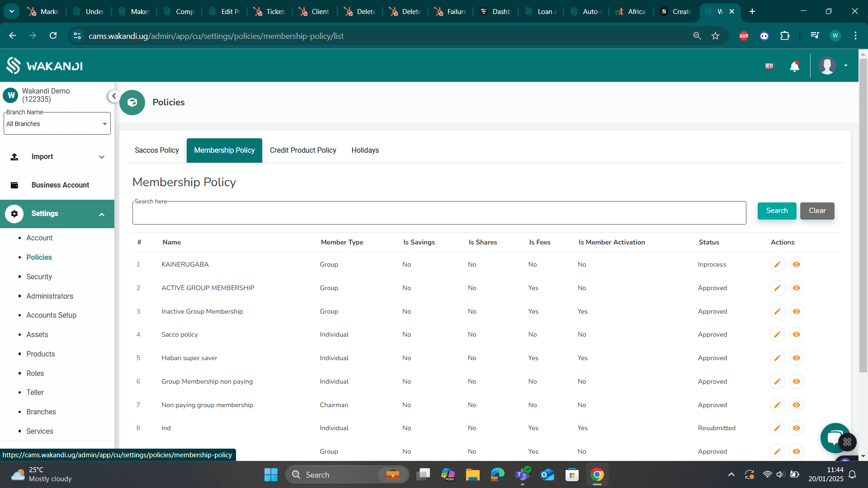Open the Branch Name dropdown

(x=57, y=124)
